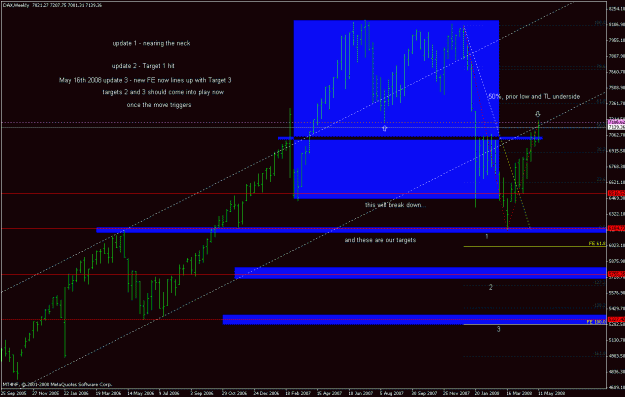625x397 pixels.
Task: Click the white up-arrow marker inside the blue box
Action: tap(384, 128)
